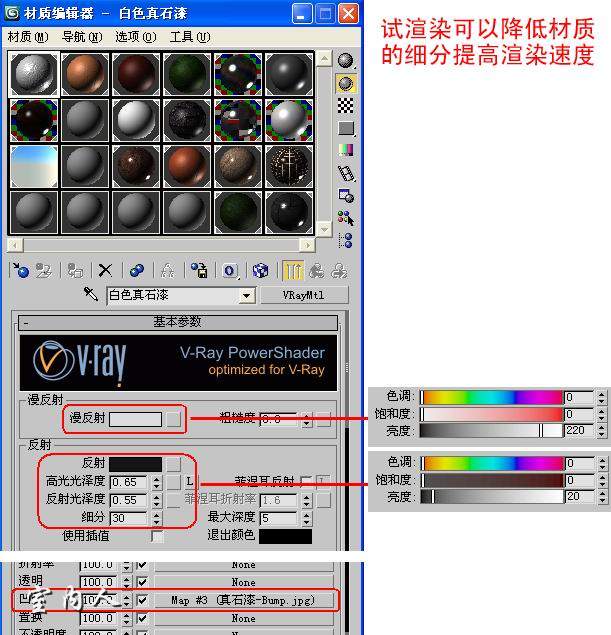The image size is (611, 635).
Task: Click the 退出颜色 black color swatch
Action: (x=285, y=536)
